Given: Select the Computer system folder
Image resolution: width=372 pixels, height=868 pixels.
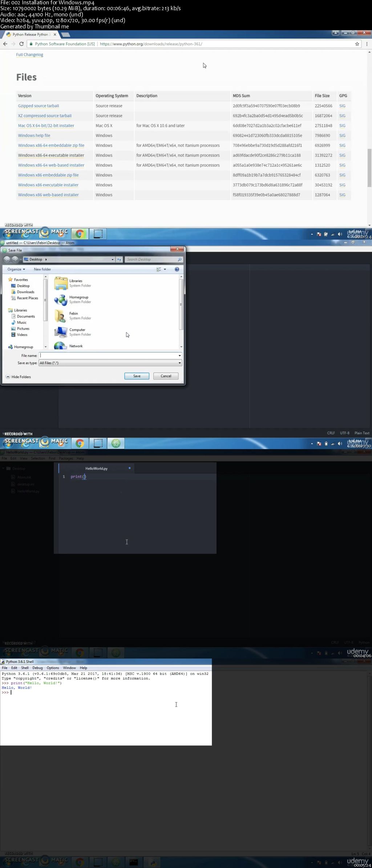Looking at the screenshot, I should pyautogui.click(x=73, y=332).
